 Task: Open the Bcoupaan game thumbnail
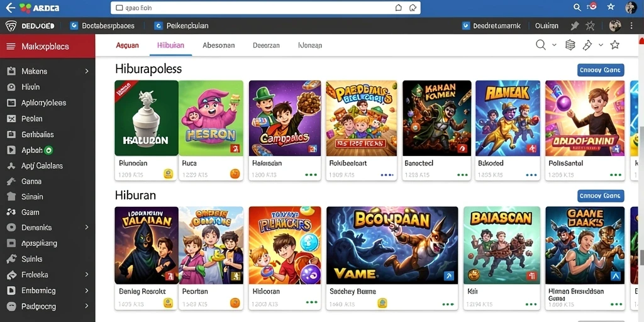point(392,245)
